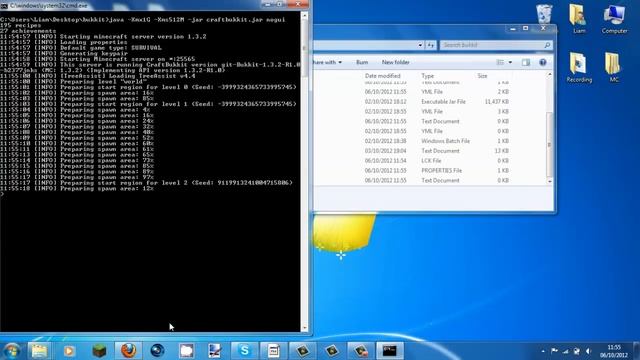Open the white speech bubble taskbar app
The width and height of the screenshot is (640, 360).
tap(187, 351)
